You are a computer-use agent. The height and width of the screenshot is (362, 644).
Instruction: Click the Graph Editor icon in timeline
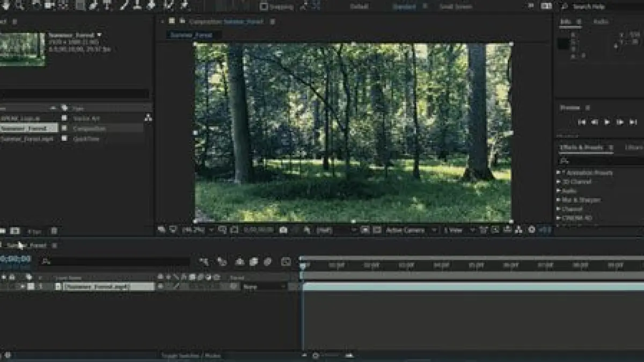[286, 262]
